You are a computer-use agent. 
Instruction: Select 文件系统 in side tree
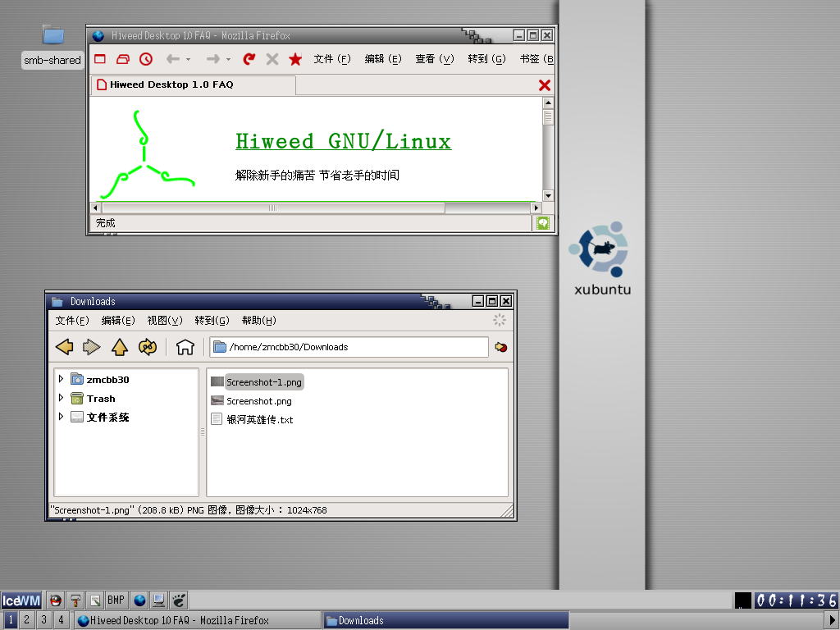pos(107,418)
